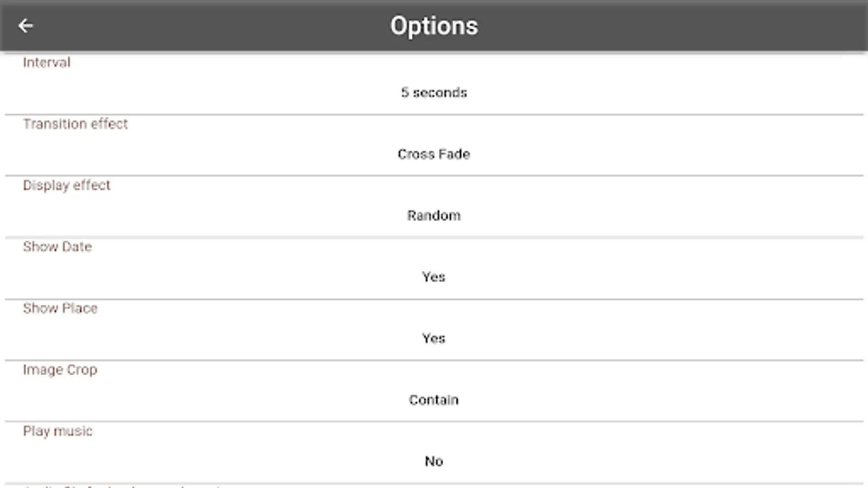The width and height of the screenshot is (868, 488).
Task: Open the '5 seconds' interval value
Action: (434, 93)
